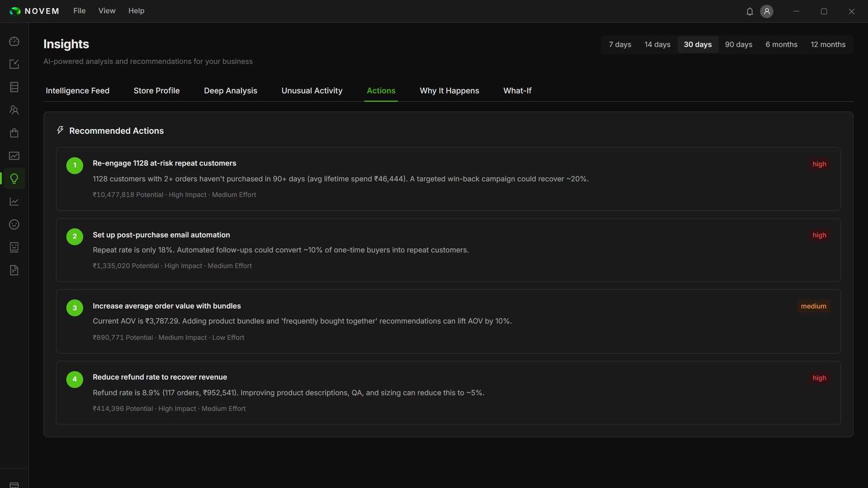Open the document page sidebar icon
The height and width of the screenshot is (488, 868).
(14, 270)
